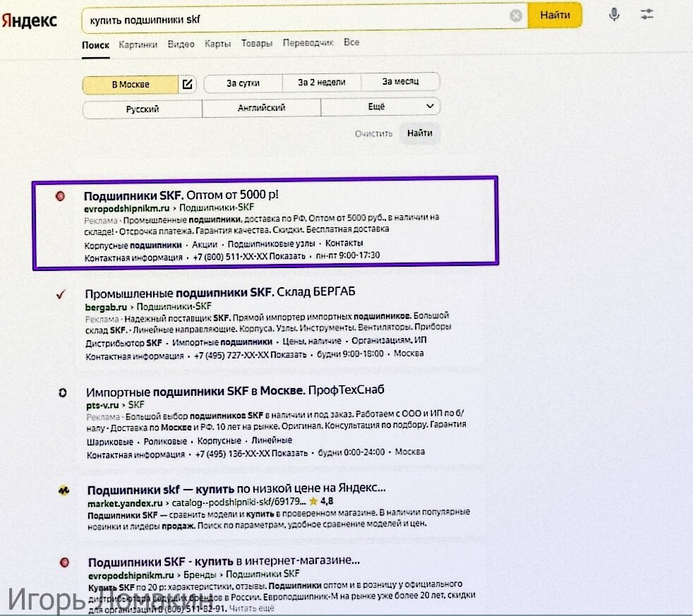Viewport: 693px width, 616px height.
Task: Click Корпусные подшипники sitelink
Action: [x=133, y=246]
